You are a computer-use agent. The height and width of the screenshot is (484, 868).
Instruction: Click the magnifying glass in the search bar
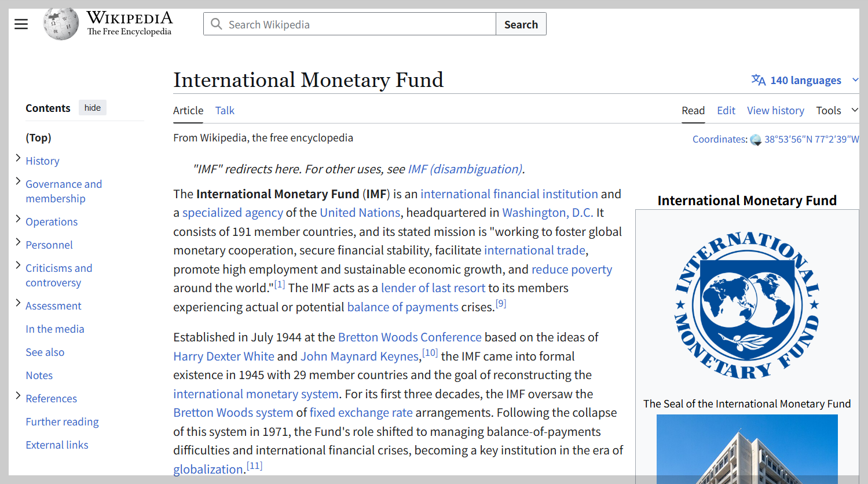click(x=216, y=24)
